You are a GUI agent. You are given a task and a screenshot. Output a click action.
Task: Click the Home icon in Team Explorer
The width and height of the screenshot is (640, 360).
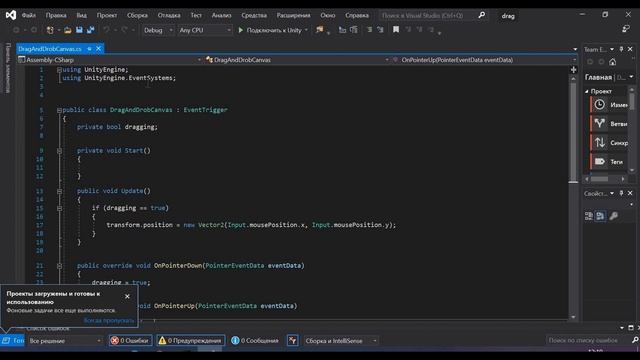click(613, 62)
